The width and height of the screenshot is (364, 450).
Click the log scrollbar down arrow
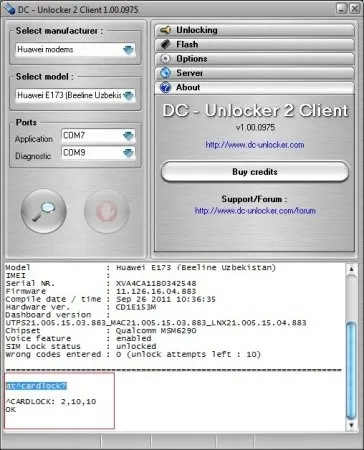(x=351, y=425)
